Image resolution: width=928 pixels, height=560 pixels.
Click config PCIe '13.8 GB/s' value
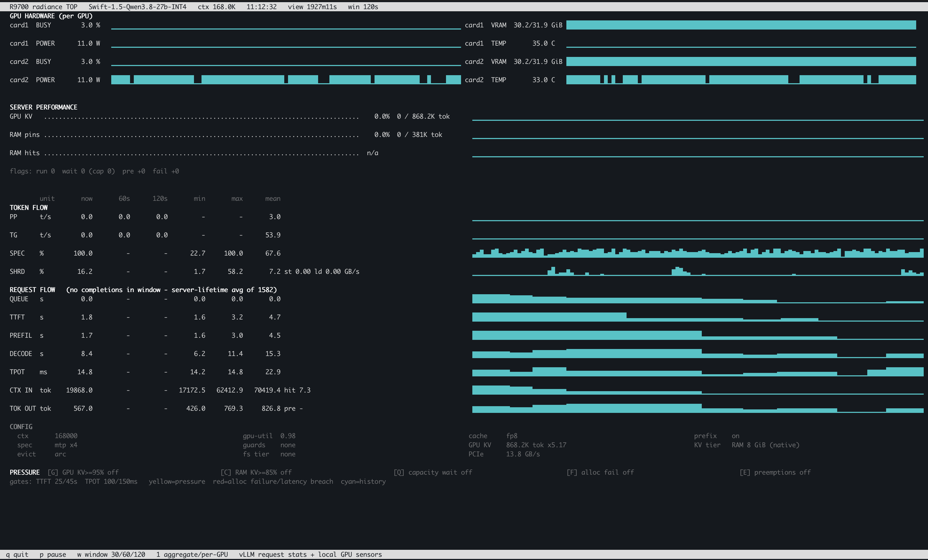tap(523, 454)
